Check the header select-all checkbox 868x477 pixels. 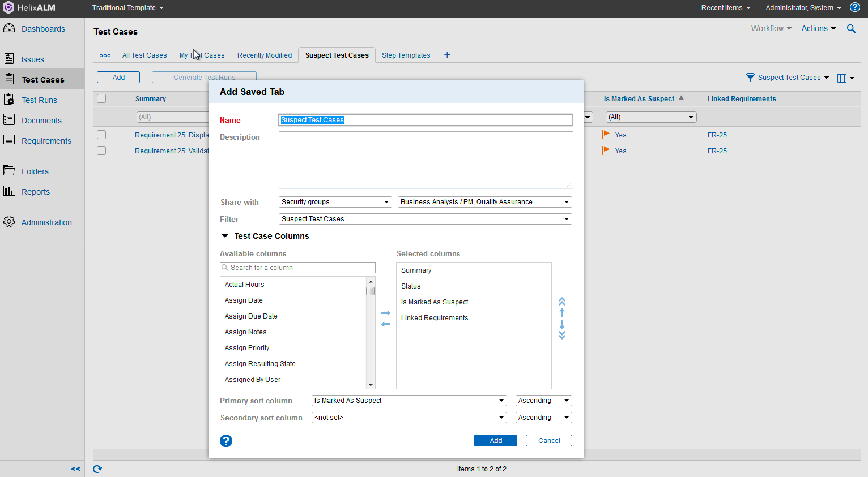click(x=101, y=98)
